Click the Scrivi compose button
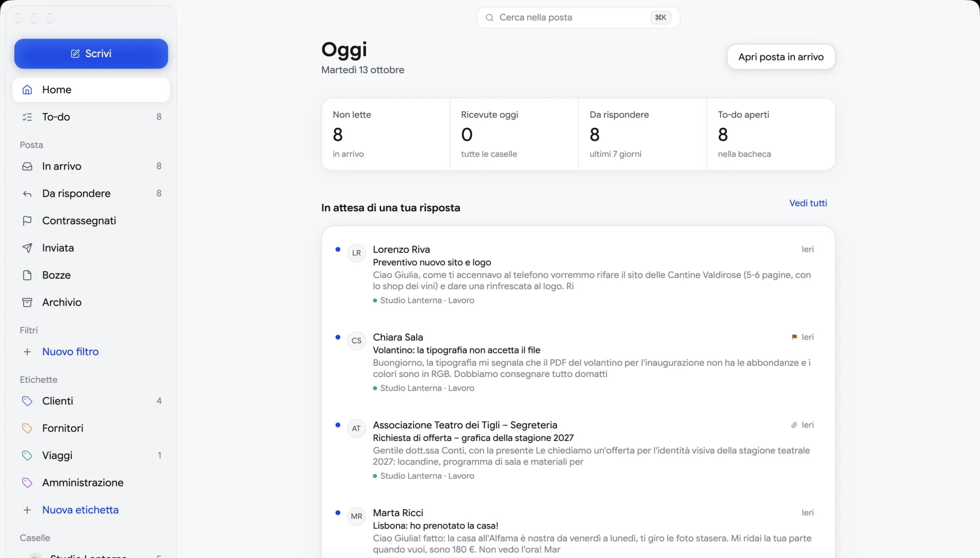Screen dimensions: 980x558 pos(91,54)
